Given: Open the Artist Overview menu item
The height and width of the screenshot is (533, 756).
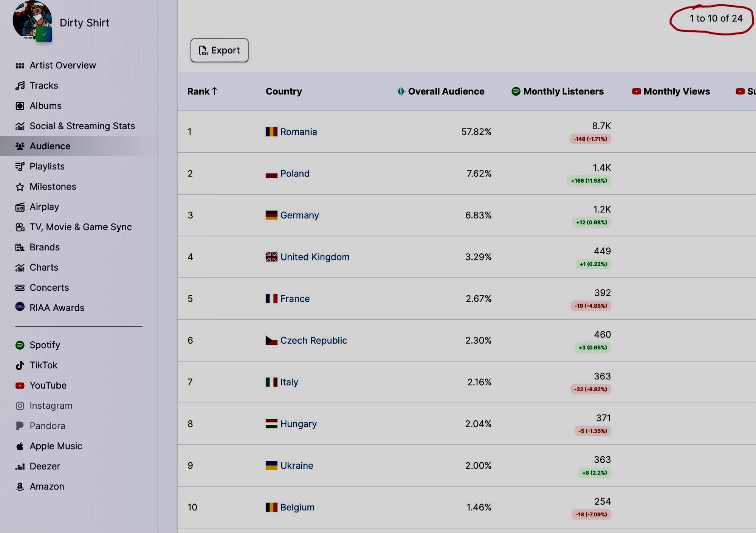Looking at the screenshot, I should [x=63, y=65].
